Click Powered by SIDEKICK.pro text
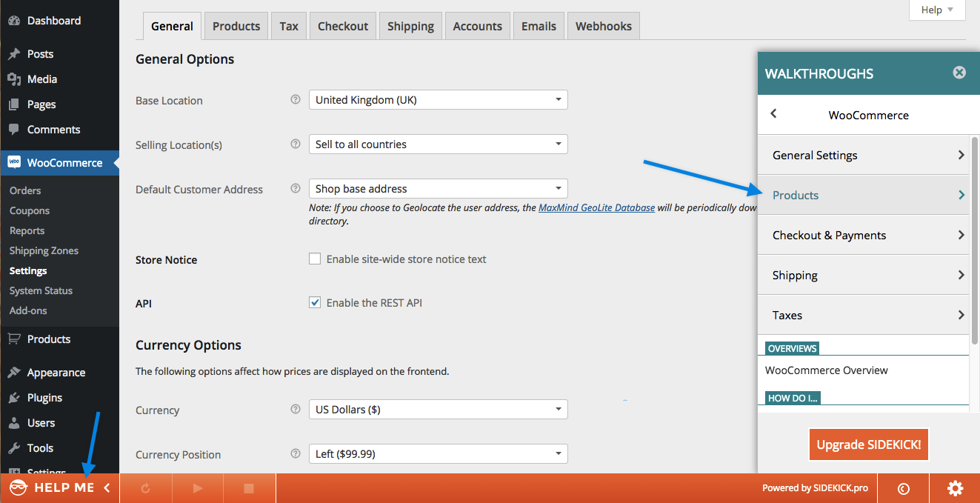 coord(815,488)
